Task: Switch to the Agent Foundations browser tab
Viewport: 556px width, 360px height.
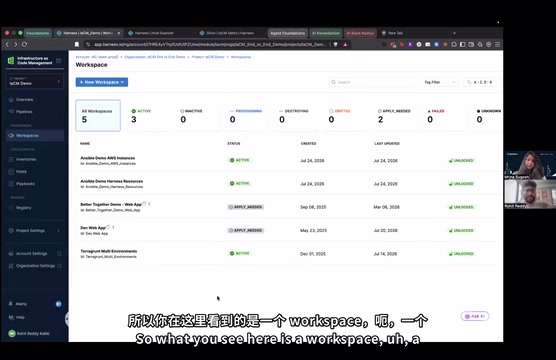Action: [288, 33]
